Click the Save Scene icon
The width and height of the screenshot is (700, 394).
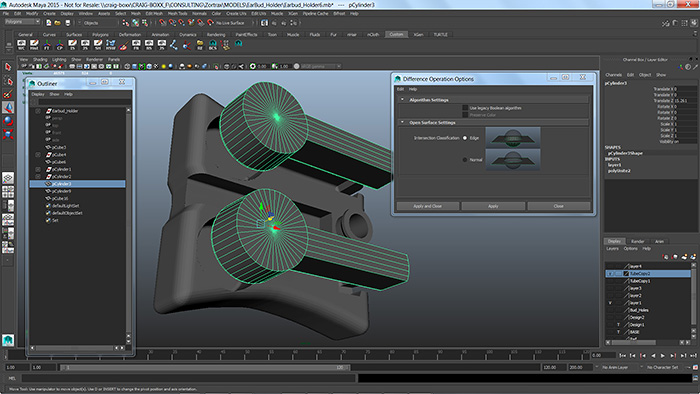tap(67, 23)
